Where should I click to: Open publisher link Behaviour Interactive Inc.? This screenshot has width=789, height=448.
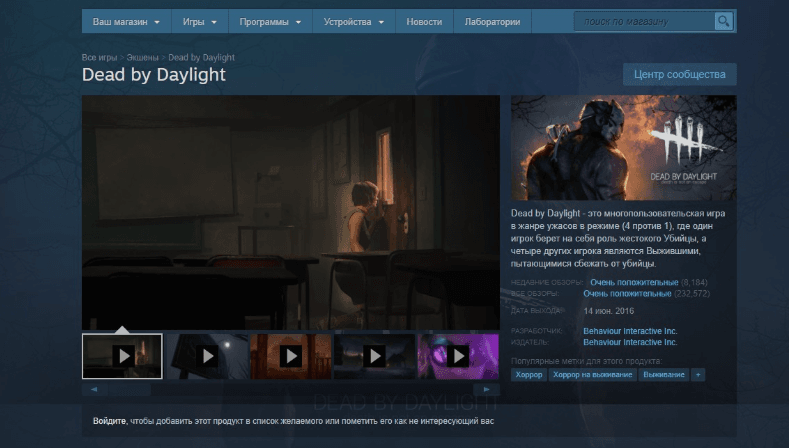click(x=630, y=342)
